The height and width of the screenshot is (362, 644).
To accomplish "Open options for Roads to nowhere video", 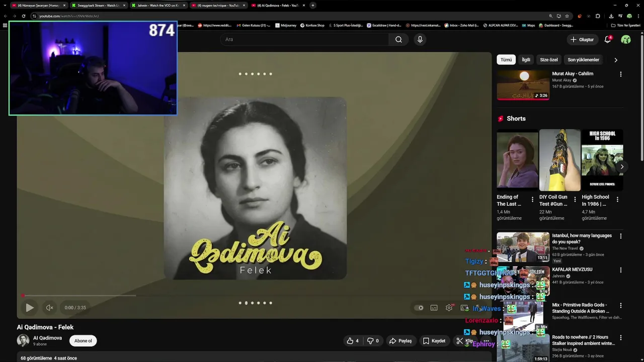I will (x=620, y=337).
